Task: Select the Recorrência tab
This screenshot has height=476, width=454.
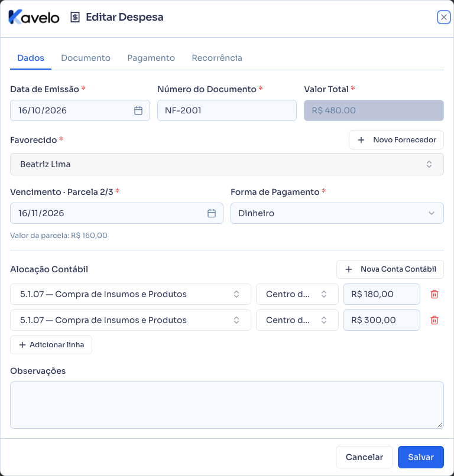Action: (217, 58)
